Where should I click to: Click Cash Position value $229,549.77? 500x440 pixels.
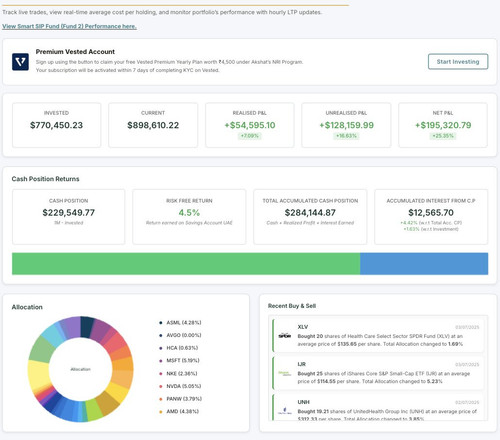[x=69, y=213]
